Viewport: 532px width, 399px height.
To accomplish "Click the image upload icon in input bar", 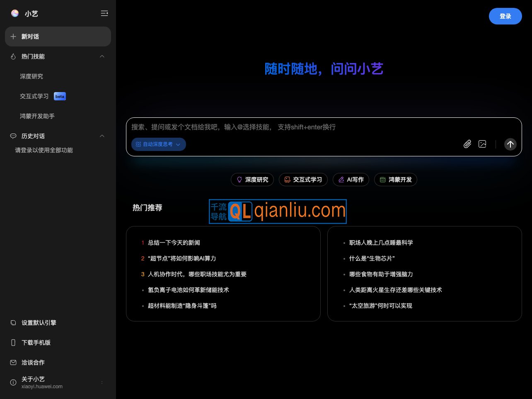I will click(x=482, y=144).
